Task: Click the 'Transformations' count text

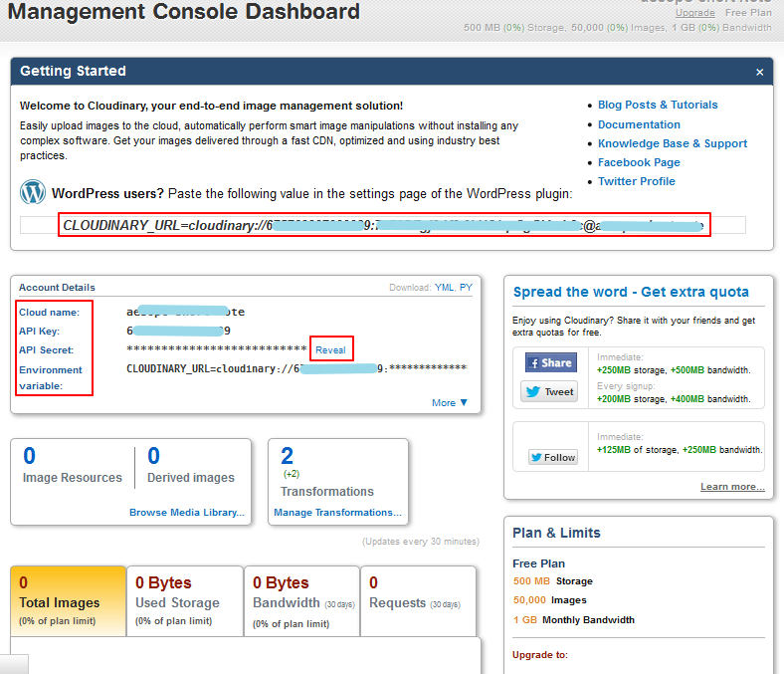Action: tap(287, 456)
